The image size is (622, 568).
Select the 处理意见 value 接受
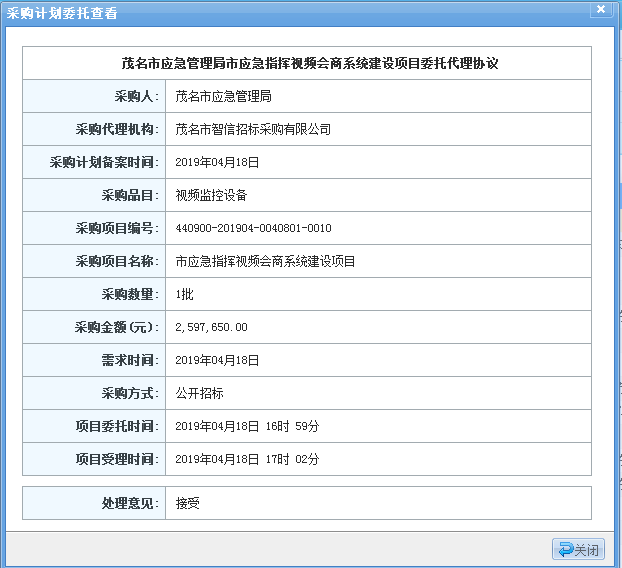tap(188, 503)
